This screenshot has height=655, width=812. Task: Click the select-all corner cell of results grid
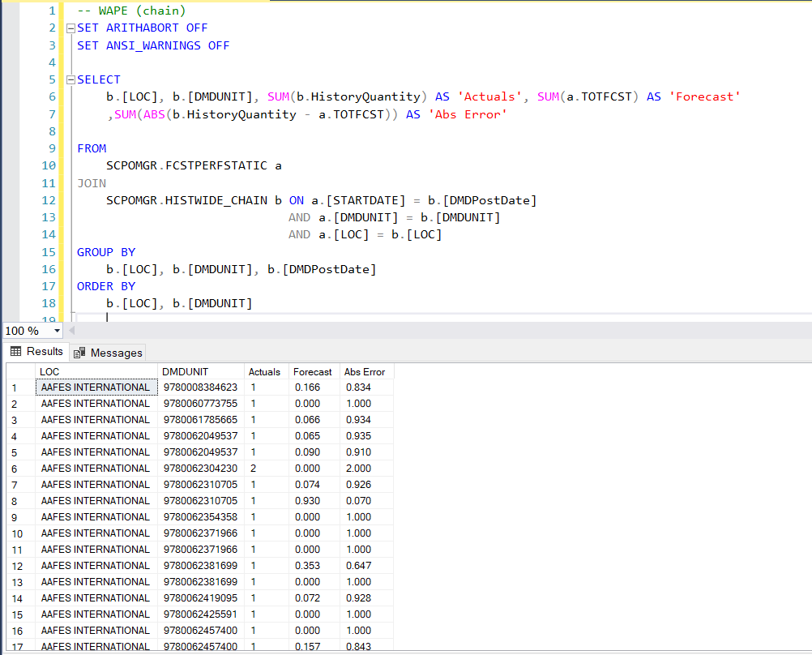coord(21,371)
